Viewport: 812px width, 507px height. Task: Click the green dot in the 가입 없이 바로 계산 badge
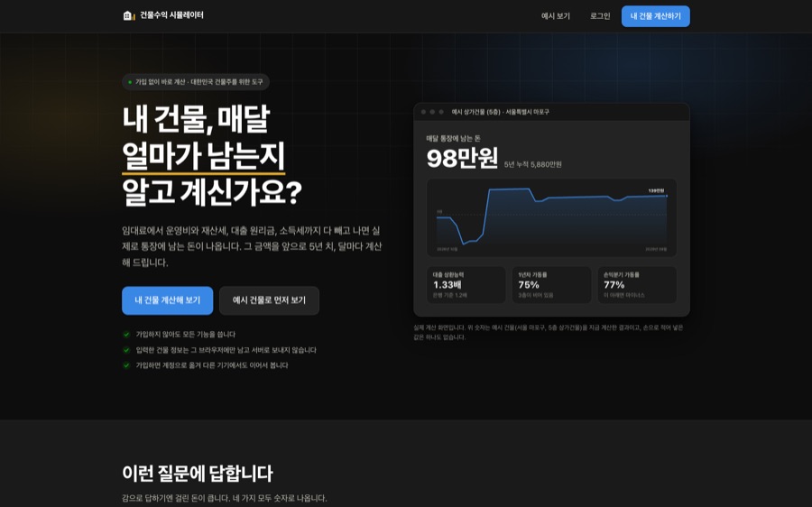tap(130, 82)
